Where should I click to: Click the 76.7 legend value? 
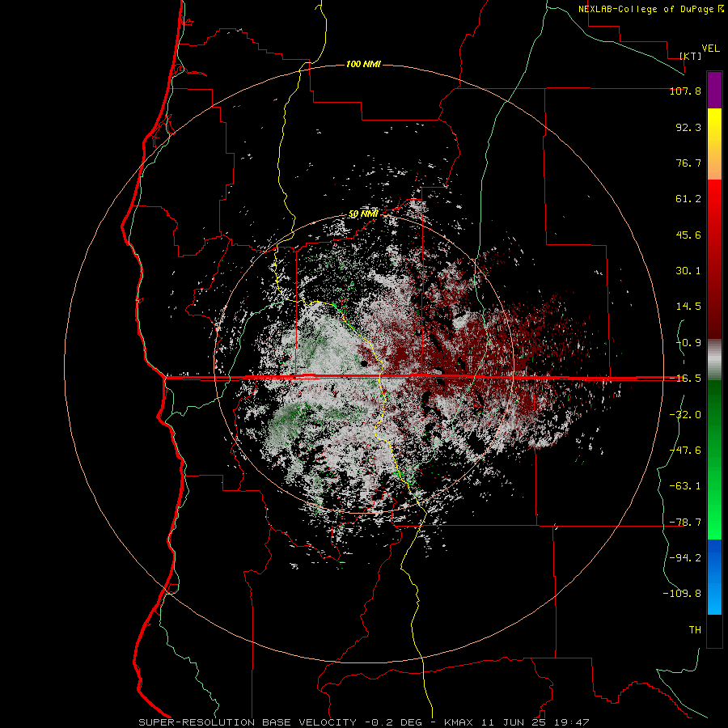688,163
